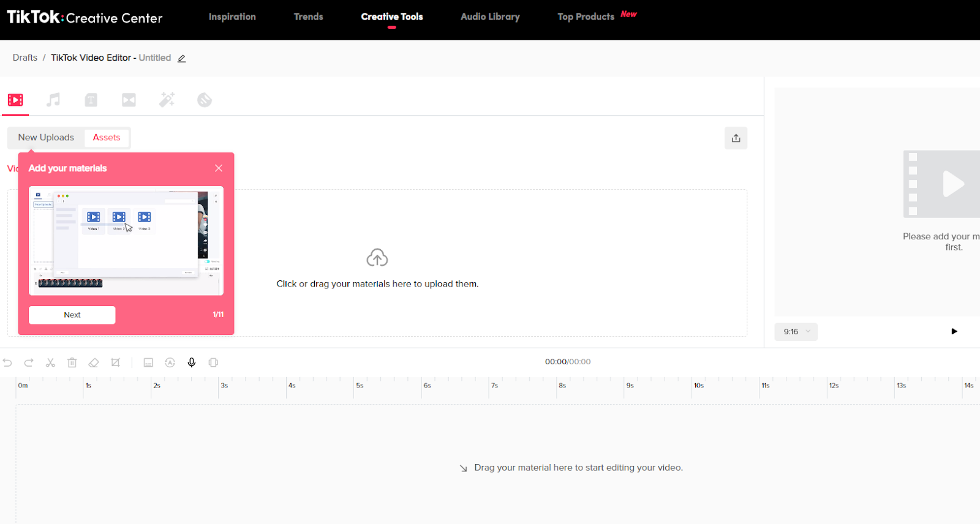Select the scissors split tool
980x524 pixels.
[x=50, y=362]
